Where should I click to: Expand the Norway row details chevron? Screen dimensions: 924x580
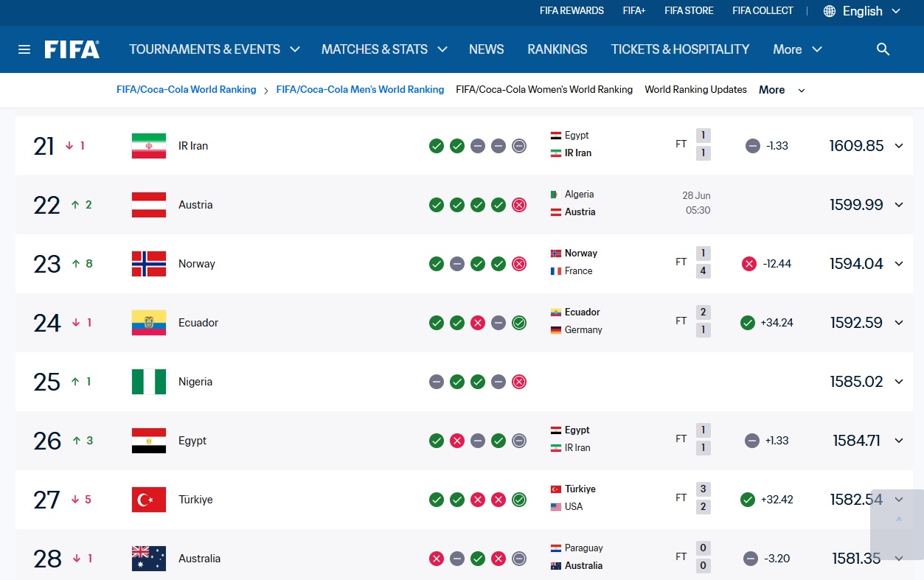[899, 264]
